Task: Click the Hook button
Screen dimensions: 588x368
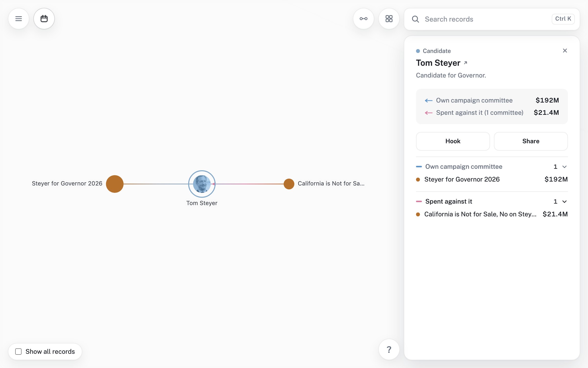Action: (453, 141)
